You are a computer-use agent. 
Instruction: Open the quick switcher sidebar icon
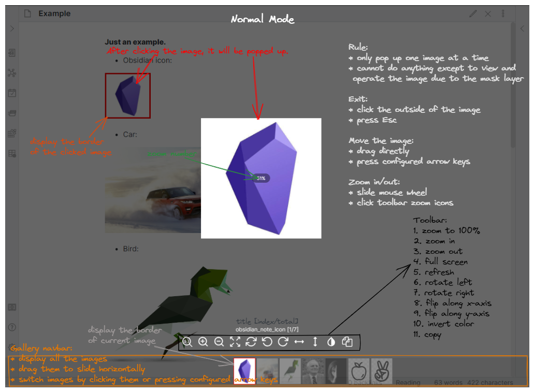pos(12,53)
